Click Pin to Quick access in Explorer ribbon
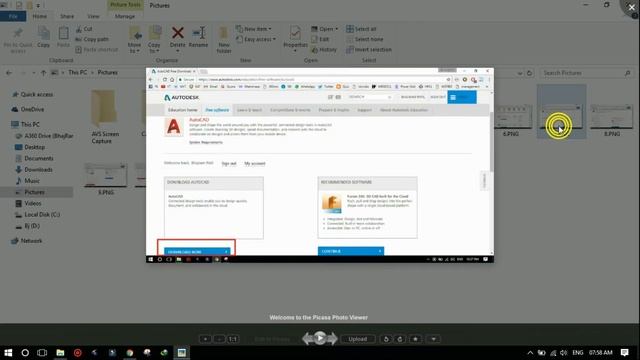 (x=18, y=40)
